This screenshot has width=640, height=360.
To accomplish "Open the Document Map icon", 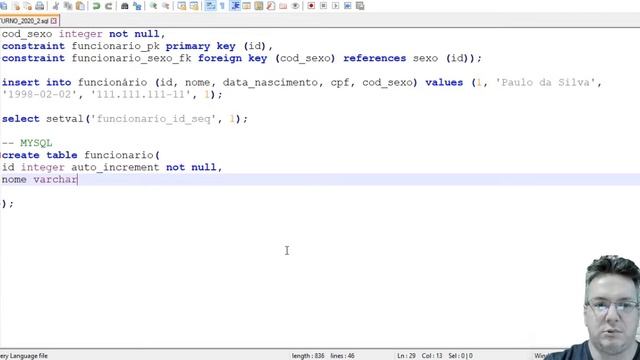I will tap(259, 6).
